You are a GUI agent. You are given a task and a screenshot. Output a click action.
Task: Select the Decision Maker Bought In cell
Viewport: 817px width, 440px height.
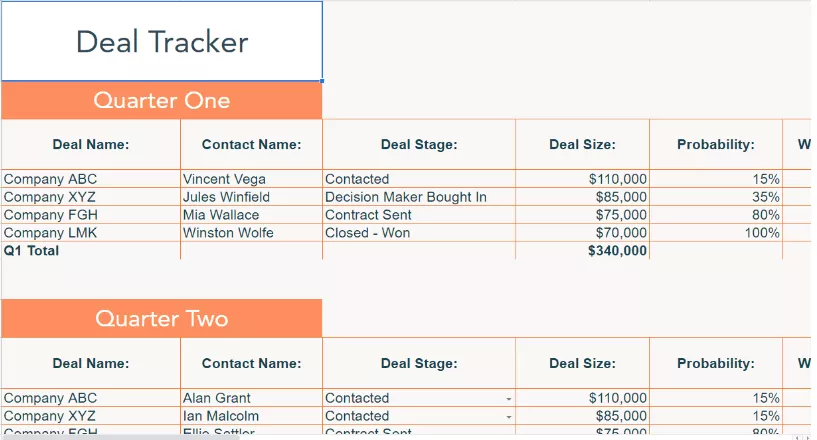click(x=419, y=197)
